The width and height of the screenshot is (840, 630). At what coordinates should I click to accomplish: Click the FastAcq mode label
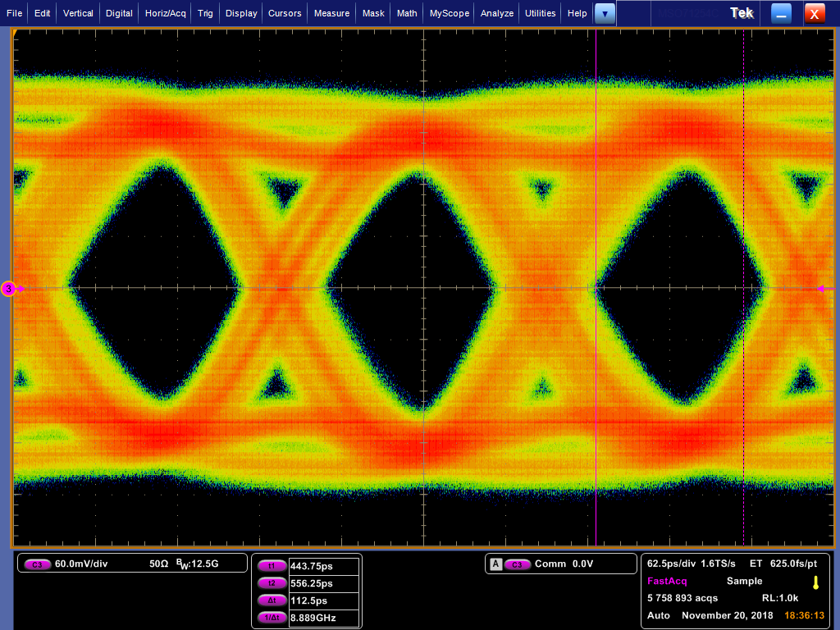[667, 581]
